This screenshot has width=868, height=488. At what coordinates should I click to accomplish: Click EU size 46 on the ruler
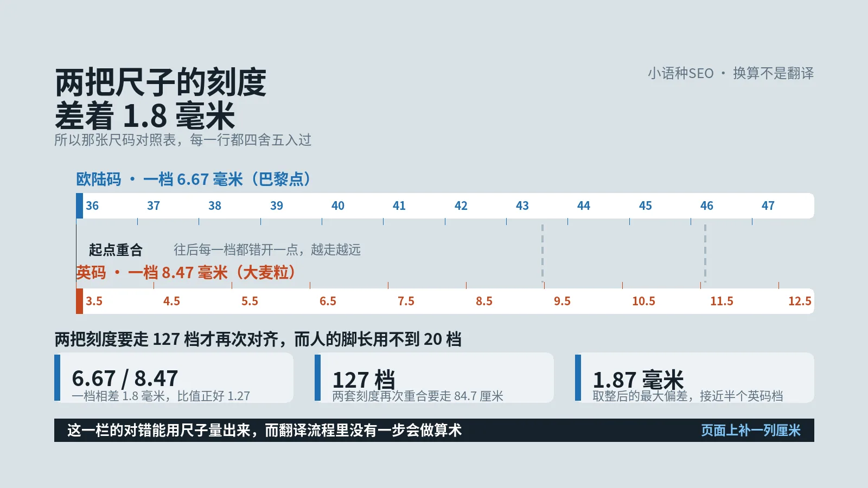707,206
